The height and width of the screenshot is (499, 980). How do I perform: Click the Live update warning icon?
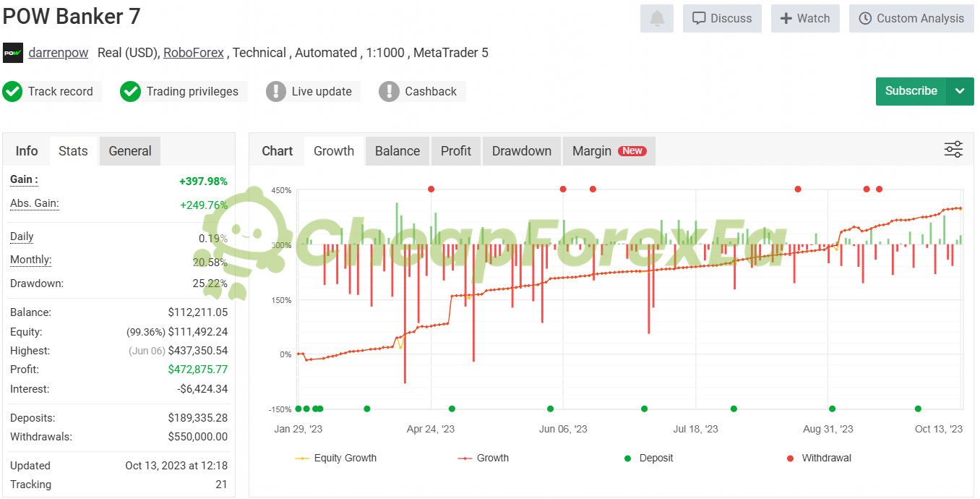click(x=276, y=91)
